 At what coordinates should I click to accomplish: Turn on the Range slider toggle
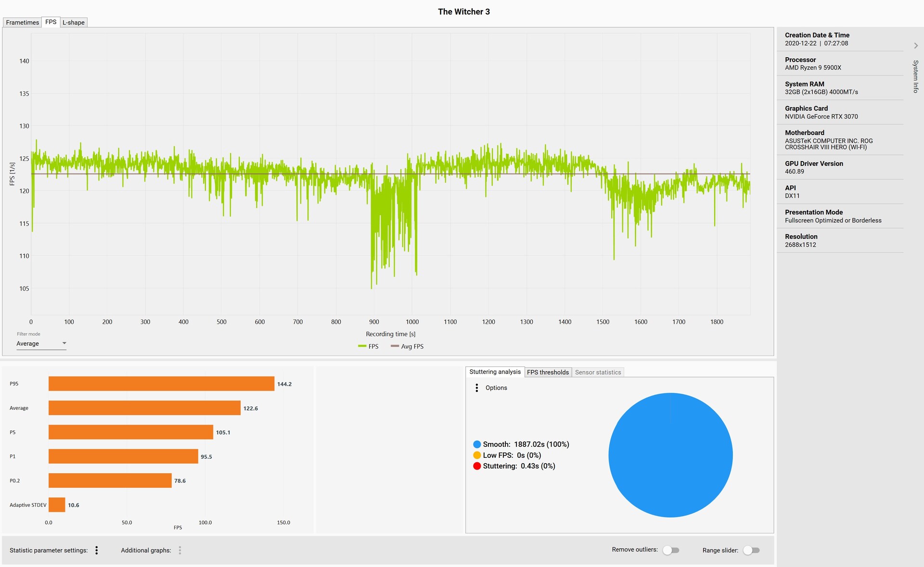coord(751,550)
